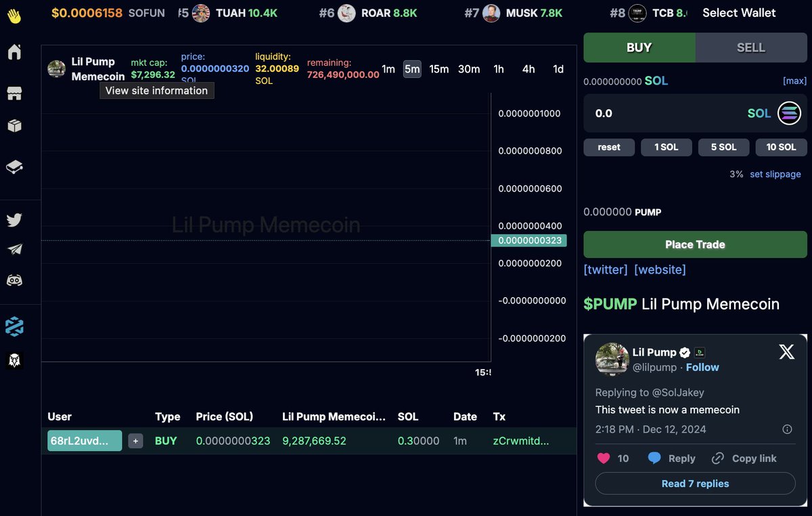Screen dimensions: 812x516
Task: Click the tweet timestamp 2:18 PM Dec 12, 2024
Action: [x=650, y=429]
